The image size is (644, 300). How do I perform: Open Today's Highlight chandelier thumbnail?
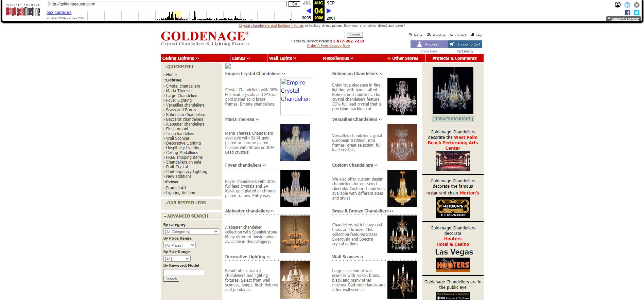pyautogui.click(x=453, y=90)
